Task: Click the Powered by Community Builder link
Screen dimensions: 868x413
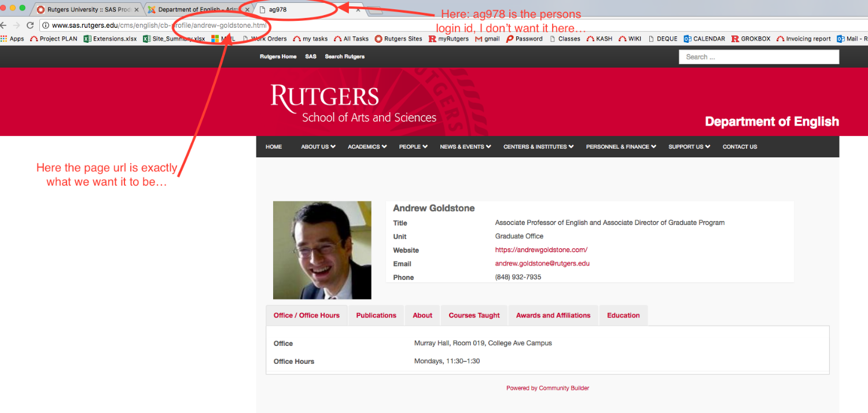Action: point(547,388)
